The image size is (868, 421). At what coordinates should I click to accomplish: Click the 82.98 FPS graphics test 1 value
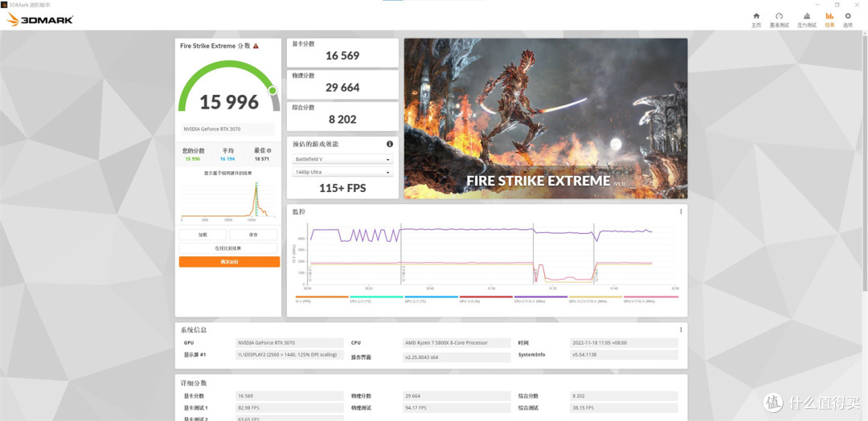[289, 407]
